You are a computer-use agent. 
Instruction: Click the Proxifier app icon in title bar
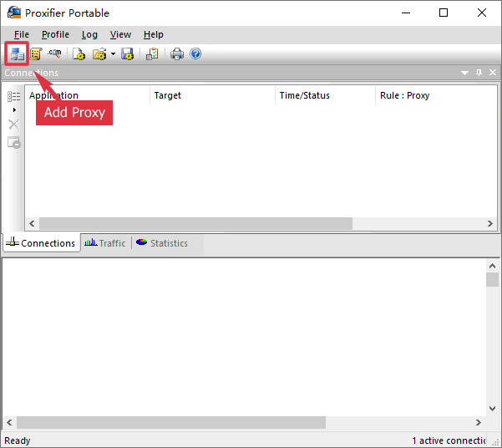point(14,13)
